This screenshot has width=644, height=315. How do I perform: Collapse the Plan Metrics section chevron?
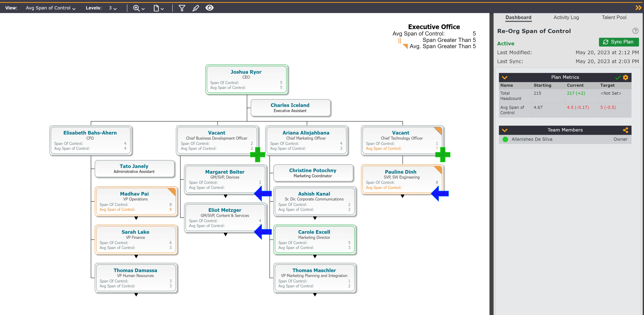(504, 77)
